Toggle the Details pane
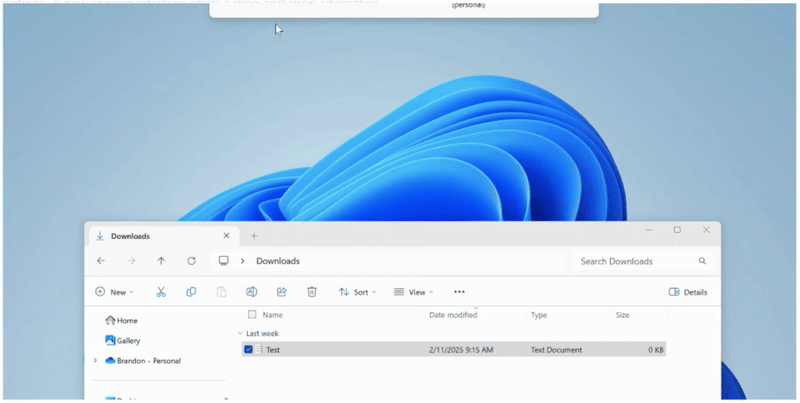 (688, 292)
